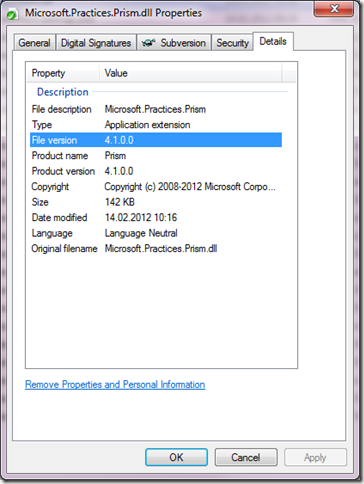Click the Property column header
364x484 pixels.
tap(63, 73)
